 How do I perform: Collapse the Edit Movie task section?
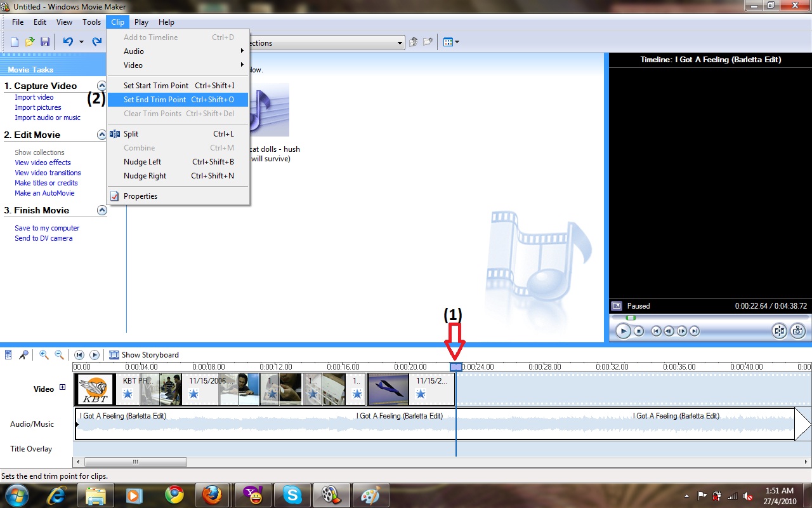click(x=101, y=135)
